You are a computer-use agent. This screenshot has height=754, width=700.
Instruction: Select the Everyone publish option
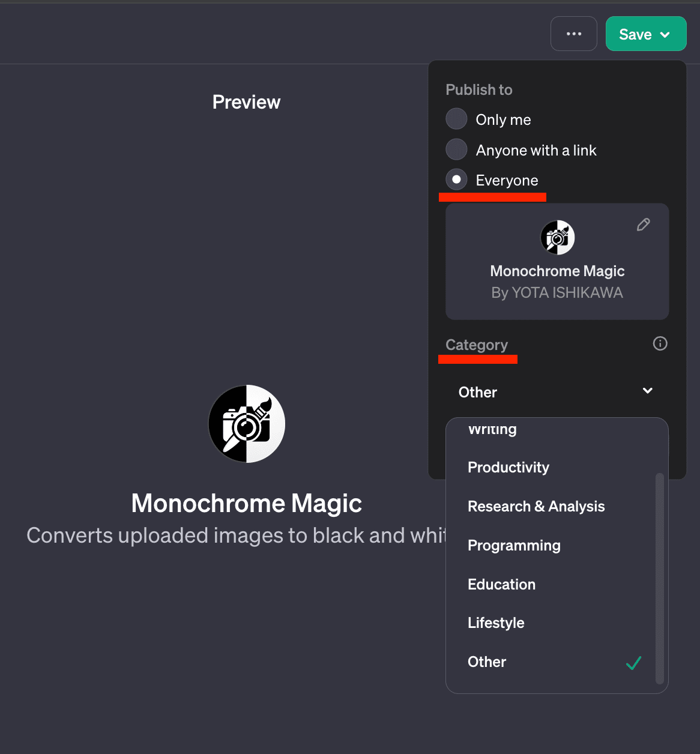click(456, 179)
